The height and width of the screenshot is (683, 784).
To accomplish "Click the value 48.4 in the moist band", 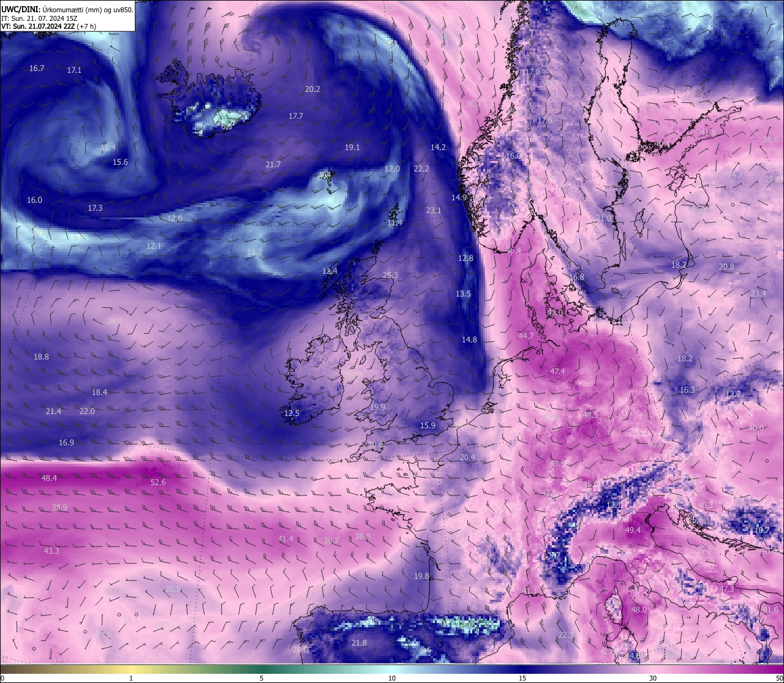I will [49, 478].
